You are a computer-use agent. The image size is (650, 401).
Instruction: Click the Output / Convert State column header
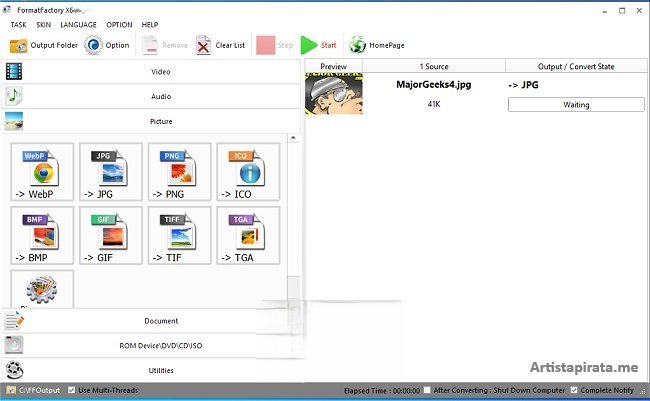tap(576, 66)
